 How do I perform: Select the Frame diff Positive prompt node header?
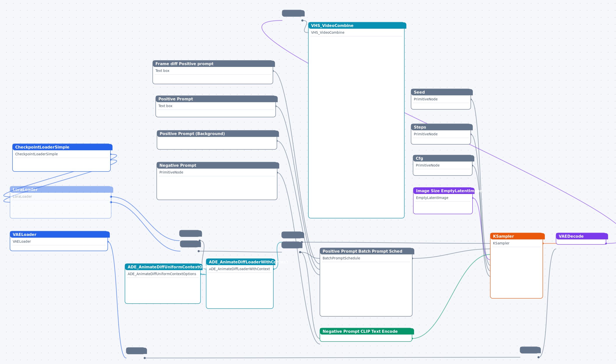pyautogui.click(x=214, y=64)
